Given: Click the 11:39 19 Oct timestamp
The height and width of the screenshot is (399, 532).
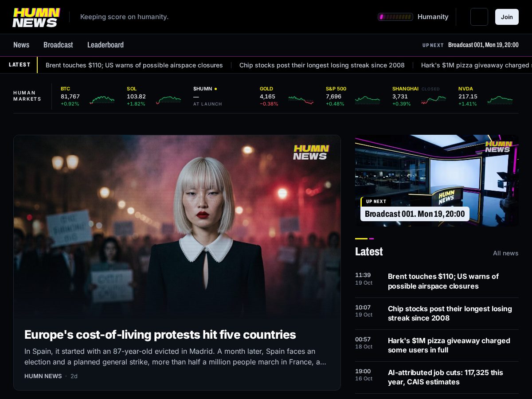Looking at the screenshot, I should click(364, 278).
